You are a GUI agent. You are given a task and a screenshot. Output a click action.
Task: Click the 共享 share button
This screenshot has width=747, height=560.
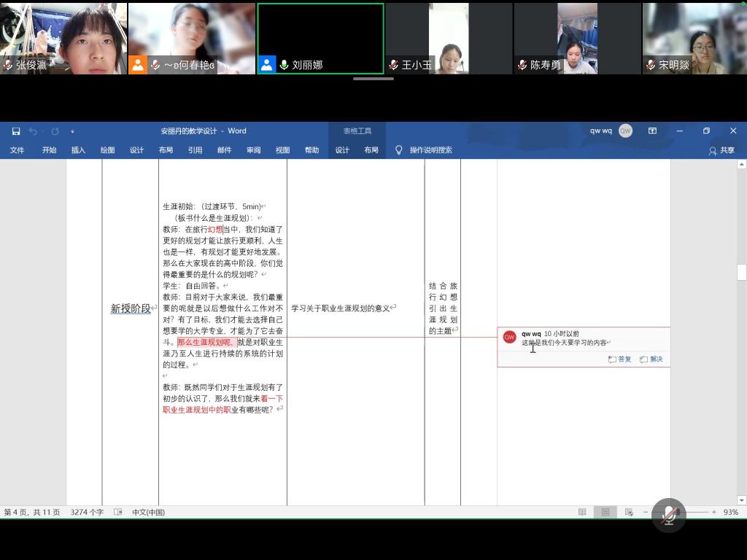721,150
